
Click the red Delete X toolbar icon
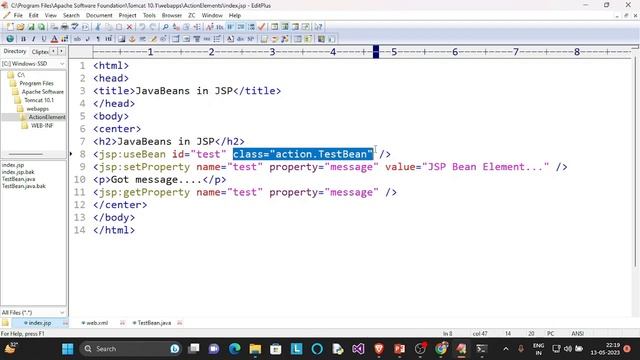[x=129, y=27]
